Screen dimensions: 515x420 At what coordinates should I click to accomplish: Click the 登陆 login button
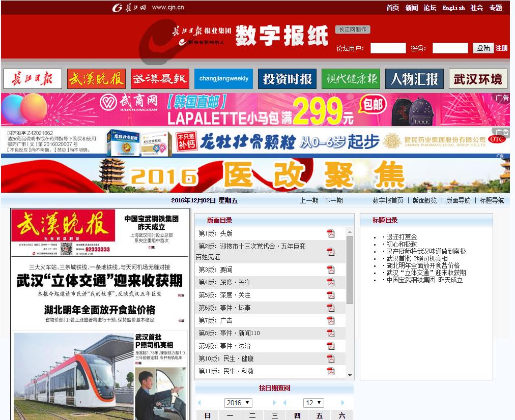pos(483,48)
